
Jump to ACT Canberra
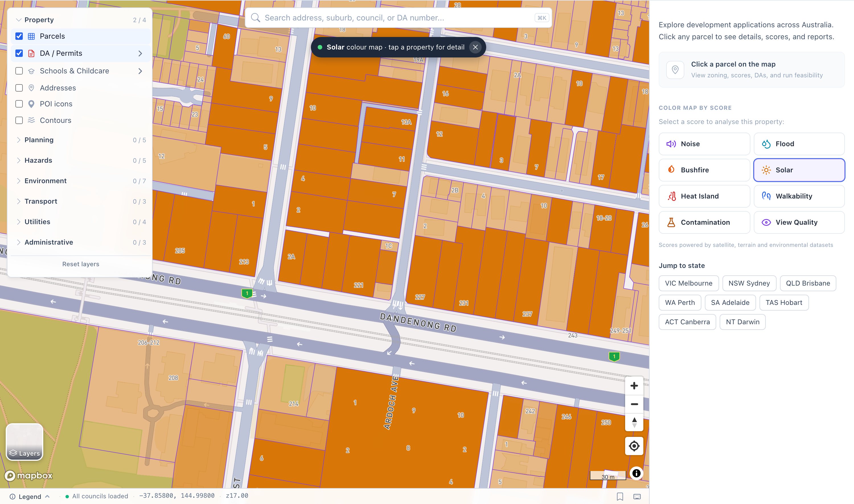[687, 322]
